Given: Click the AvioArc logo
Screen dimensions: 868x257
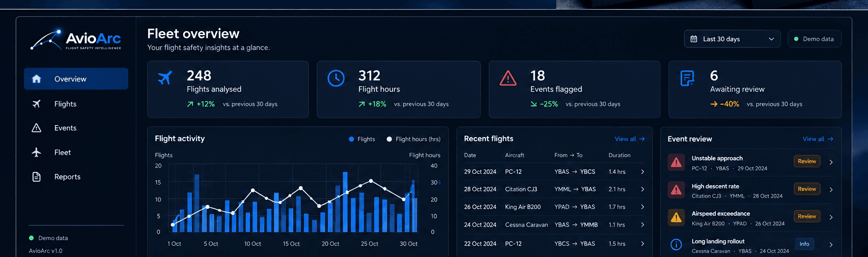Looking at the screenshot, I should coord(76,40).
